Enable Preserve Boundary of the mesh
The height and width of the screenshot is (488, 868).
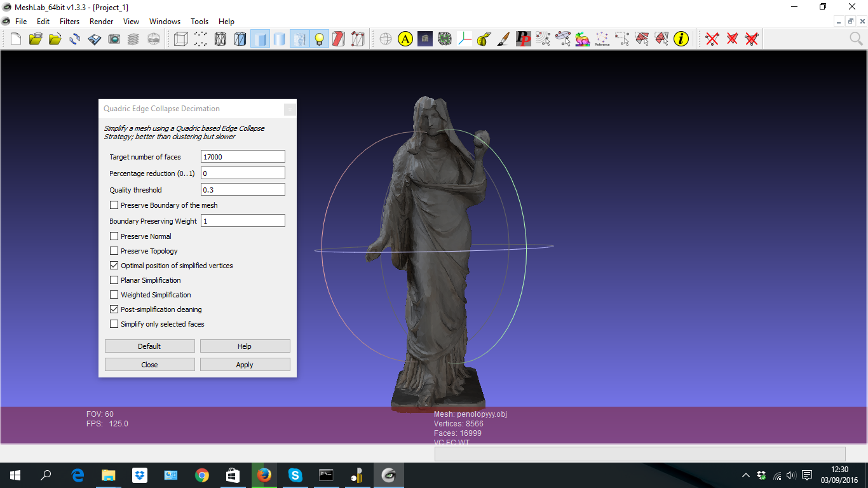(114, 205)
